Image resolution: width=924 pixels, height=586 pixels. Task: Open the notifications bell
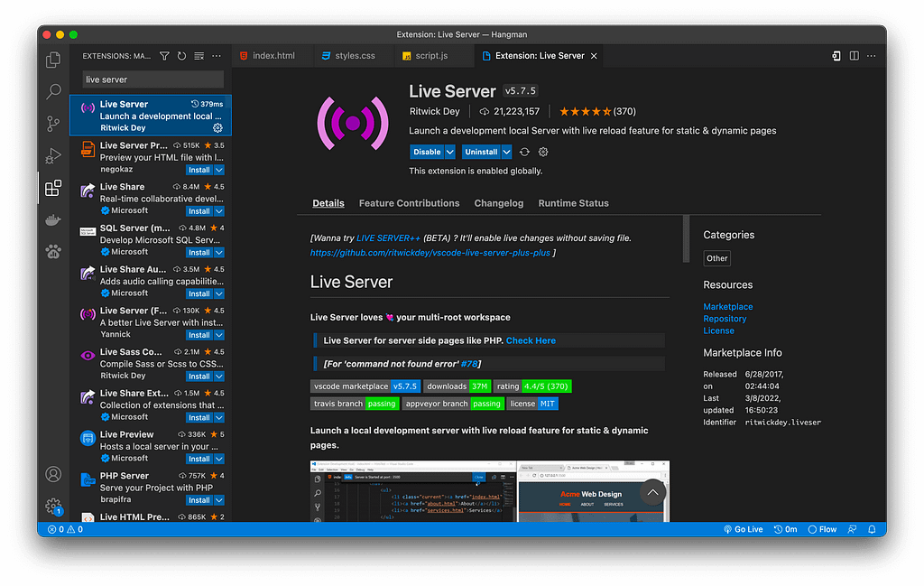(x=873, y=529)
